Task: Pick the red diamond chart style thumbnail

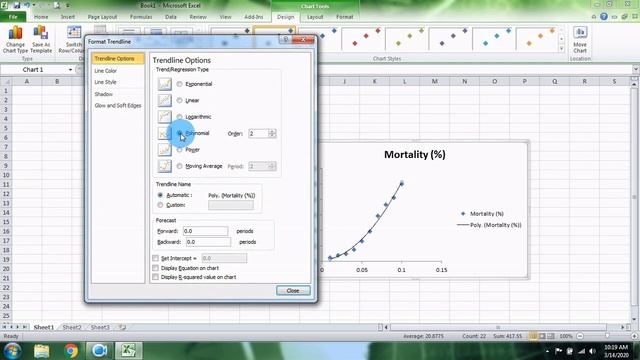Action: [x=362, y=38]
